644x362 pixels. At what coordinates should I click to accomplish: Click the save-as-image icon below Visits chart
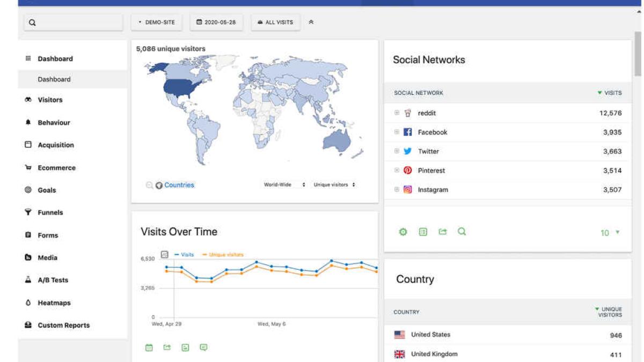click(x=185, y=348)
